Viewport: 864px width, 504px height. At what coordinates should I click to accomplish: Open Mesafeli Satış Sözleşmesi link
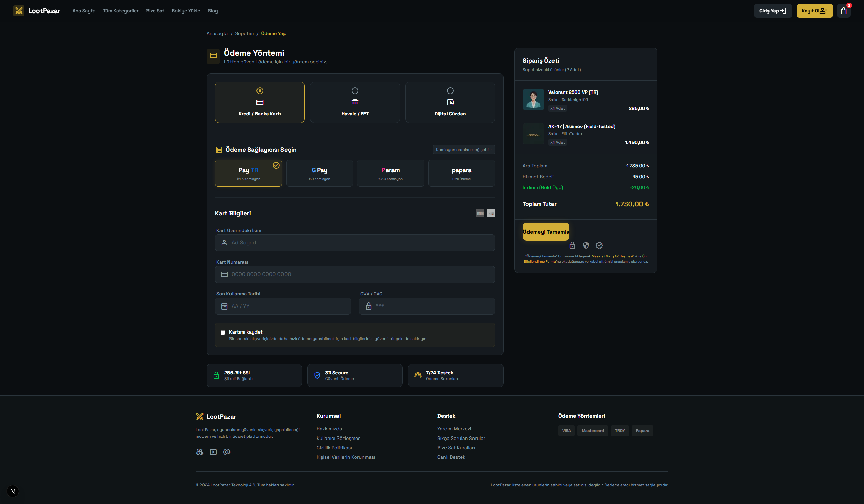612,256
